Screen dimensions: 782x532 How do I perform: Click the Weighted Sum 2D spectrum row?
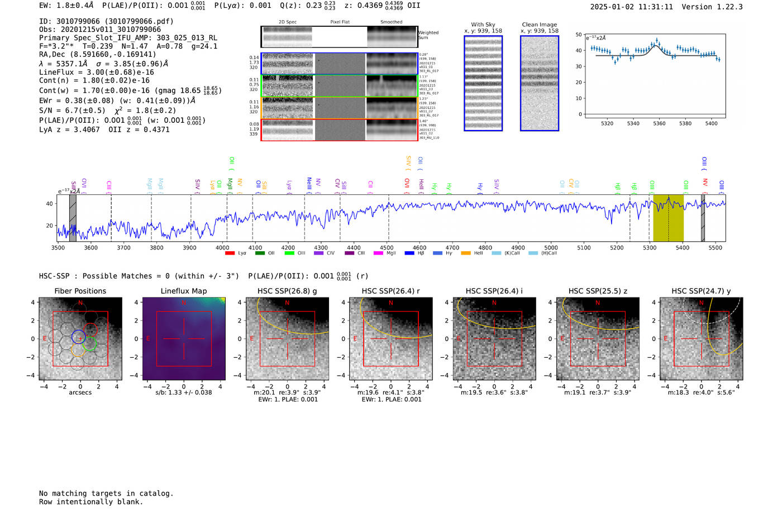[x=339, y=37]
